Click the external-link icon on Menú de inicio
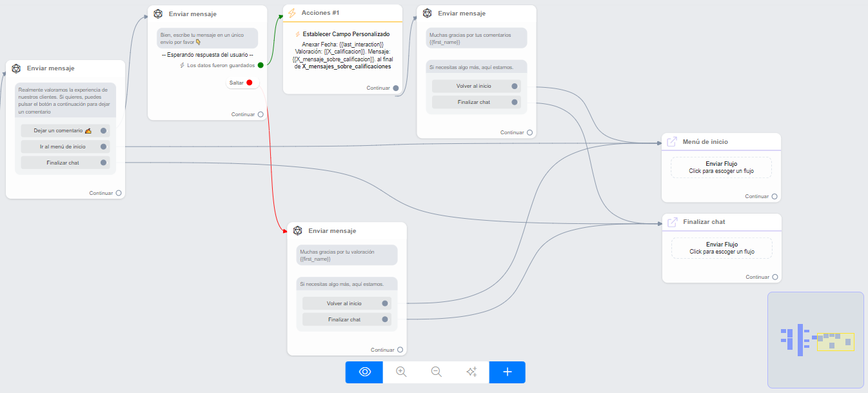Image resolution: width=868 pixels, height=393 pixels. [671, 142]
